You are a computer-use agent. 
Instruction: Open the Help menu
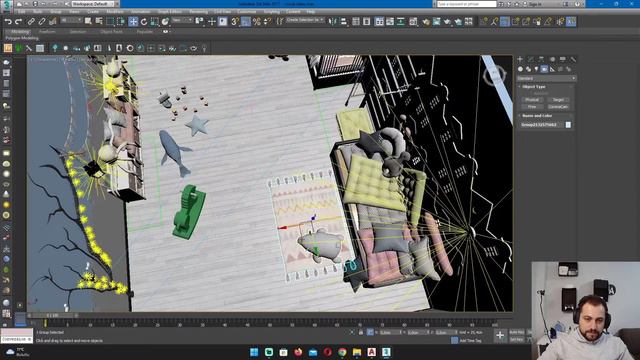tap(311, 12)
